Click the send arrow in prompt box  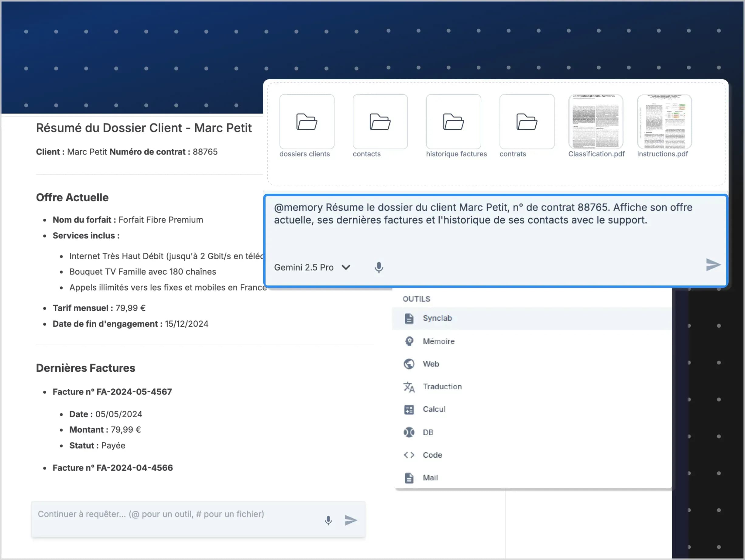713,265
